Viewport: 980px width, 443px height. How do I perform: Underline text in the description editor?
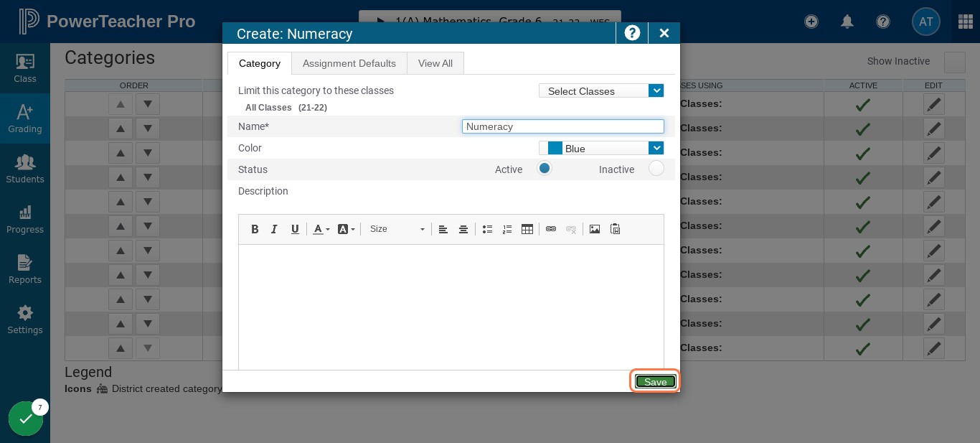point(295,229)
